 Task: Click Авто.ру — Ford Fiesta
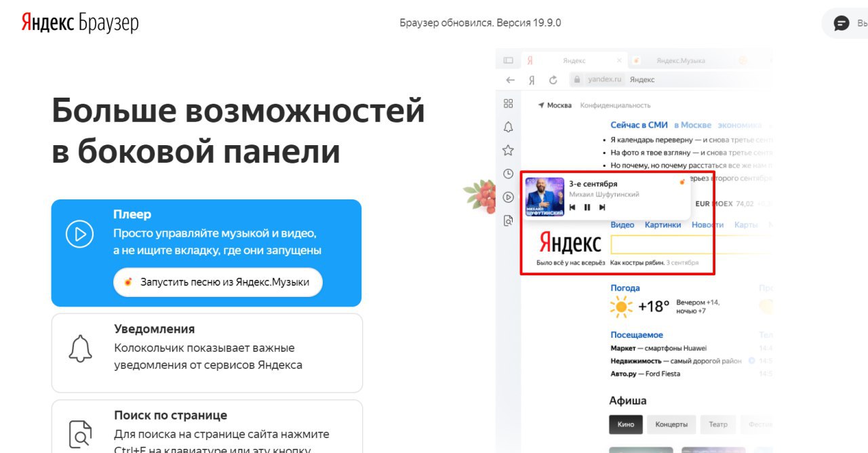click(x=645, y=374)
